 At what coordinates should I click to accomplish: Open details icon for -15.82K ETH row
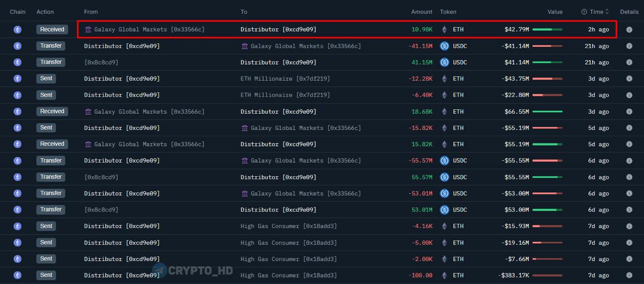click(x=629, y=128)
